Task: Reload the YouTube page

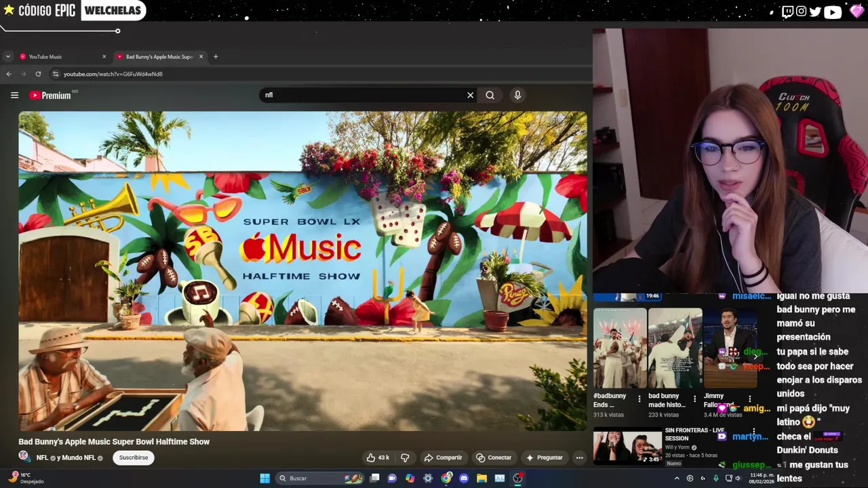Action: tap(38, 74)
